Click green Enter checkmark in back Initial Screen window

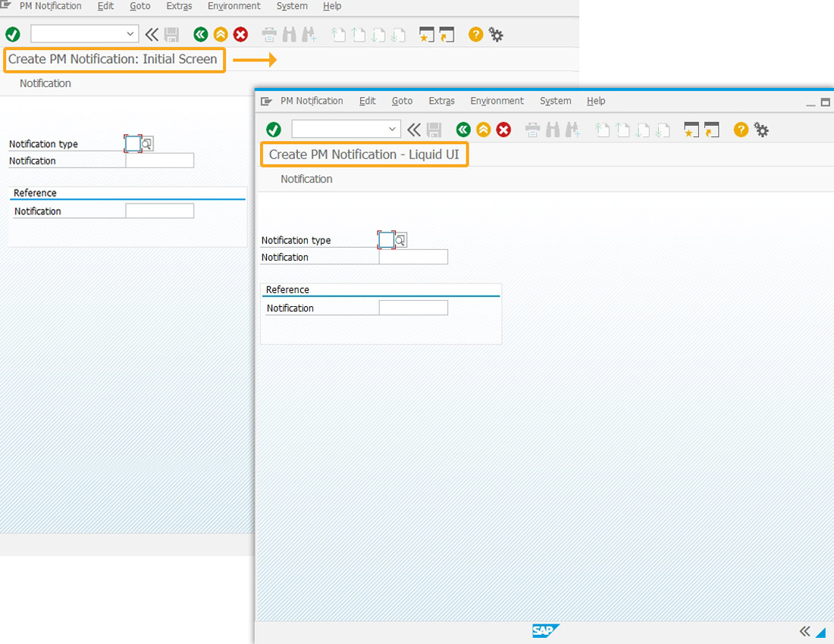13,35
